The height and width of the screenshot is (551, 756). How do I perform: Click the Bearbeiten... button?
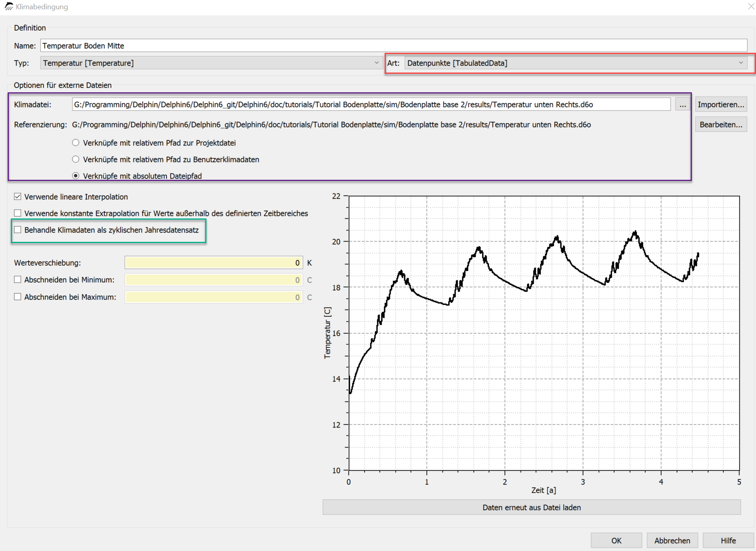721,125
